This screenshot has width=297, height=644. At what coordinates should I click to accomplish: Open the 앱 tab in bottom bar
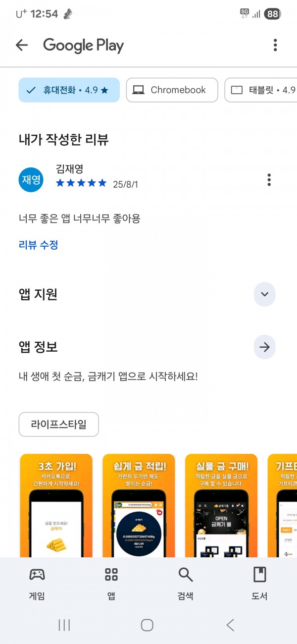point(111,584)
